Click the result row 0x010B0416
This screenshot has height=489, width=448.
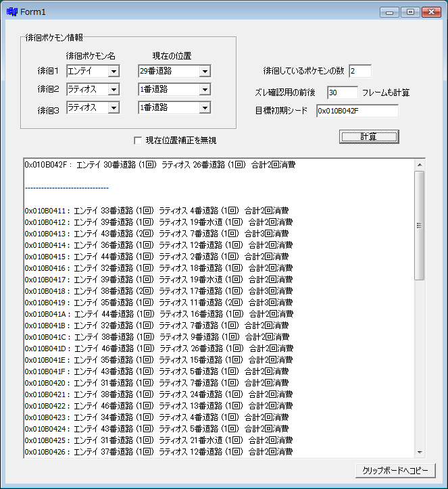pos(159,268)
